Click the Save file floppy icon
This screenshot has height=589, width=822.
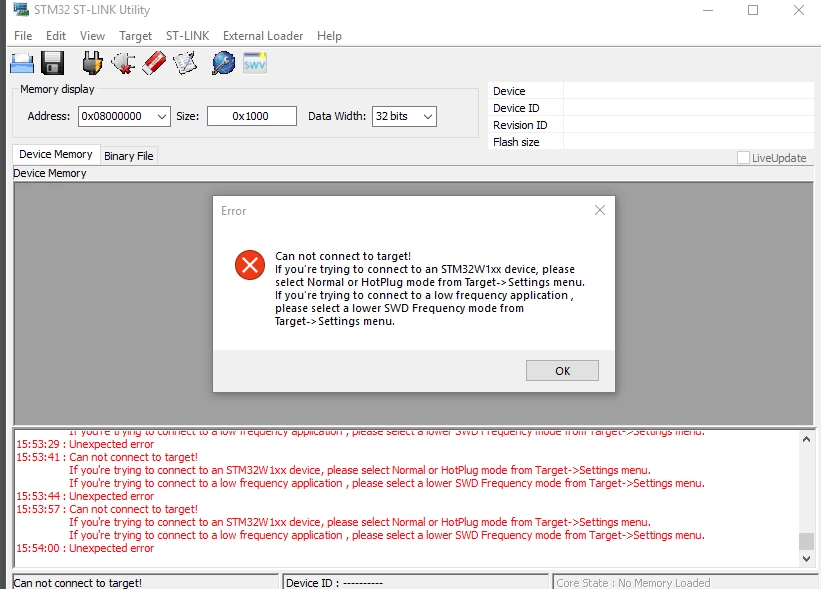[52, 63]
